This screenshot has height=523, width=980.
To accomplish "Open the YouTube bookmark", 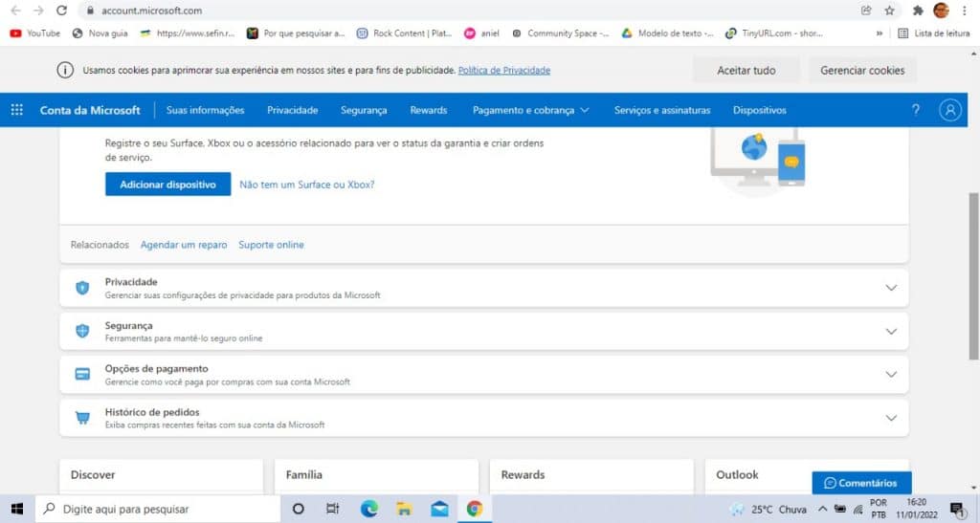I will [x=35, y=33].
